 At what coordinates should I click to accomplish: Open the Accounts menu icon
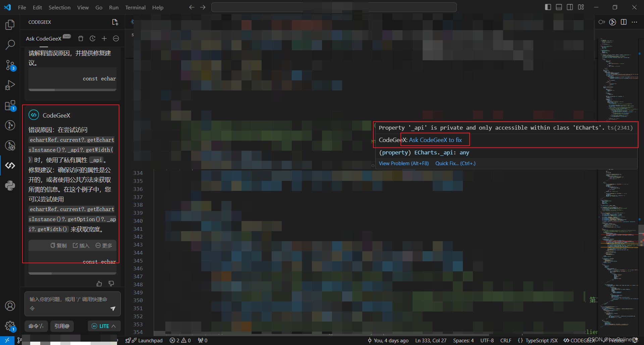click(10, 306)
